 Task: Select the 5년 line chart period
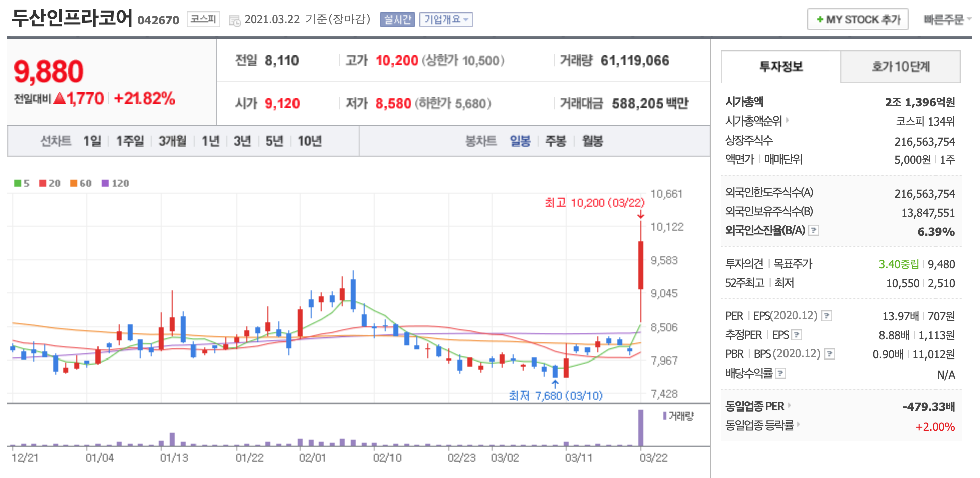coord(274,141)
